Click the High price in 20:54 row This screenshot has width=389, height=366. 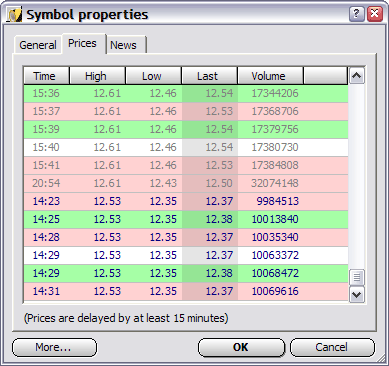point(107,183)
